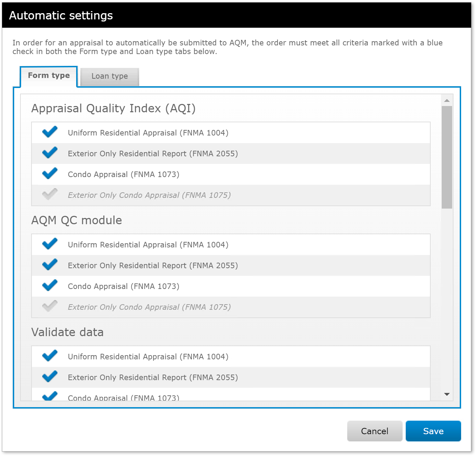
Task: Click the AQM QC module heading
Action: [x=77, y=220]
